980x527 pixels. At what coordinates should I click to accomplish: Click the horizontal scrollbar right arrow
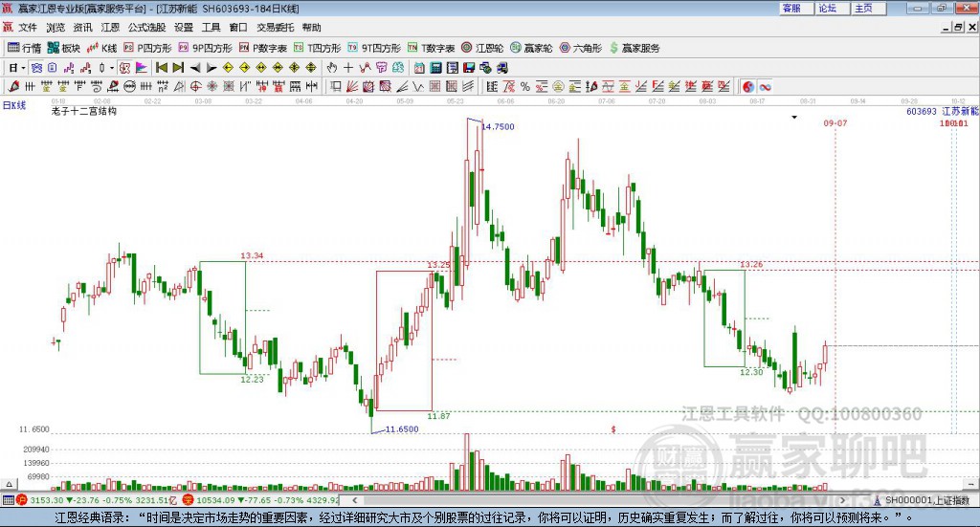(x=842, y=500)
